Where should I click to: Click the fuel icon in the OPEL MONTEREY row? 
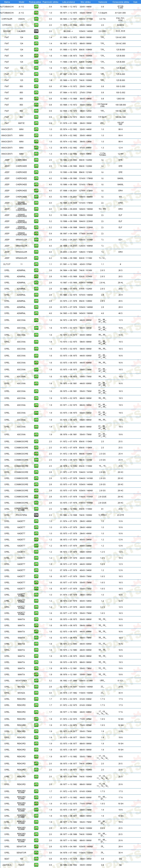click(x=36, y=681)
